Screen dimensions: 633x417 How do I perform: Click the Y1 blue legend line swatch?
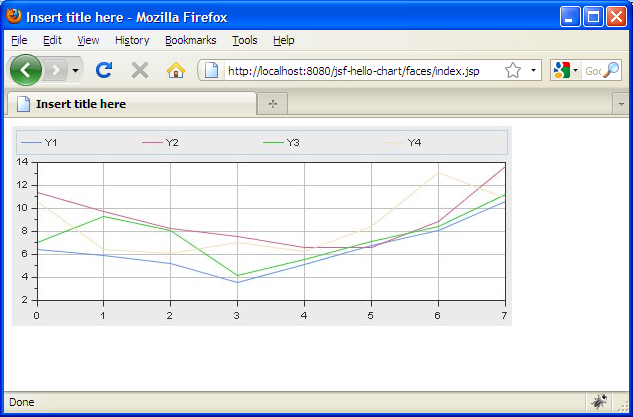[x=30, y=143]
